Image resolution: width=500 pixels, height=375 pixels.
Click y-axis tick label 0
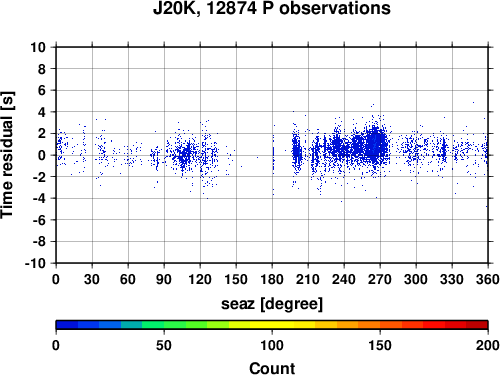click(x=42, y=155)
